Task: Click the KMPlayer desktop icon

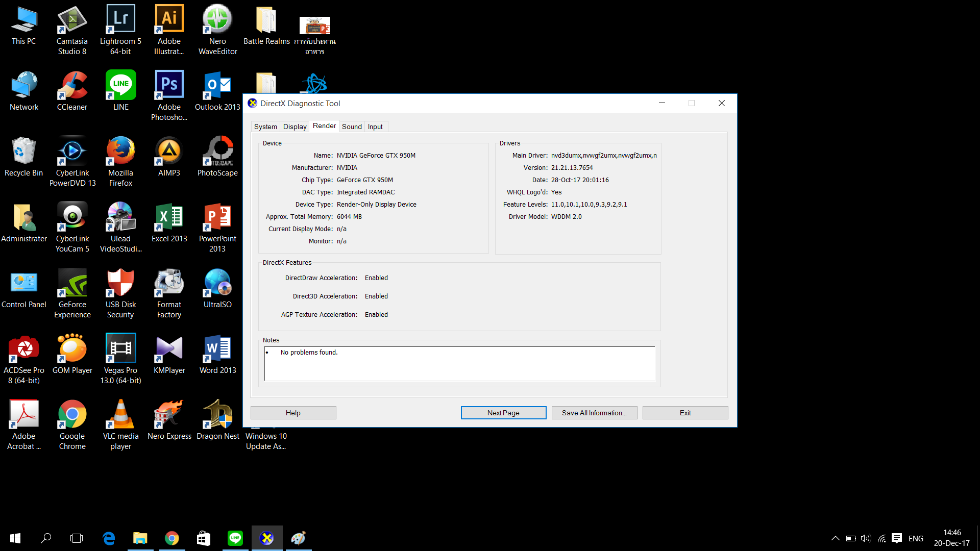Action: click(x=169, y=349)
